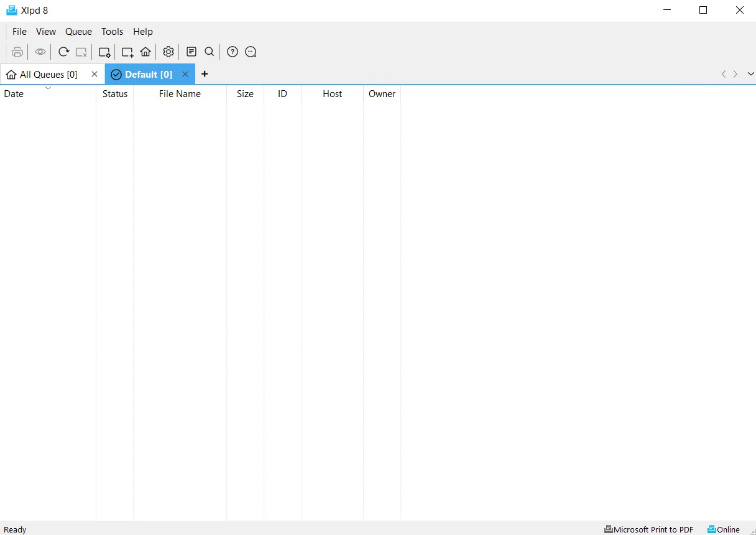The height and width of the screenshot is (535, 756).
Task: Add a new queue icon
Action: (127, 52)
